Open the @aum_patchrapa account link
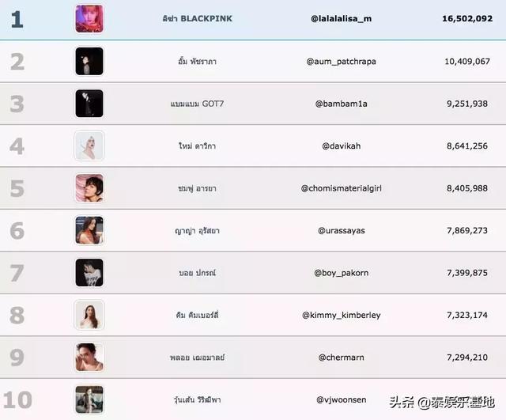The image size is (506, 420). (341, 62)
